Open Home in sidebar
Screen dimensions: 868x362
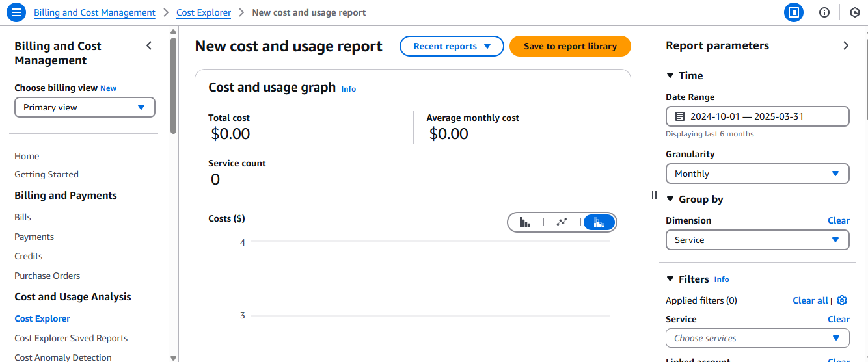[27, 156]
